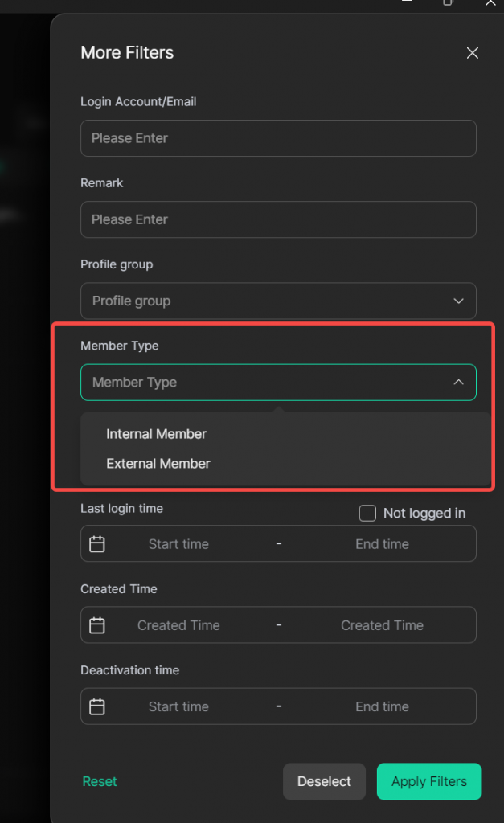Select External Member option
The width and height of the screenshot is (504, 823).
[x=158, y=464]
